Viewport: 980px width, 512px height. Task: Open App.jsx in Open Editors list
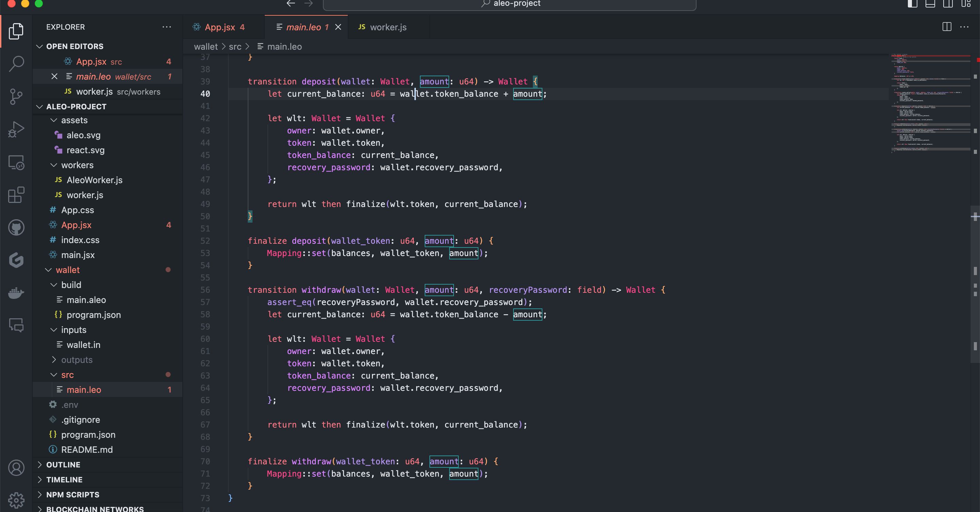click(108, 62)
